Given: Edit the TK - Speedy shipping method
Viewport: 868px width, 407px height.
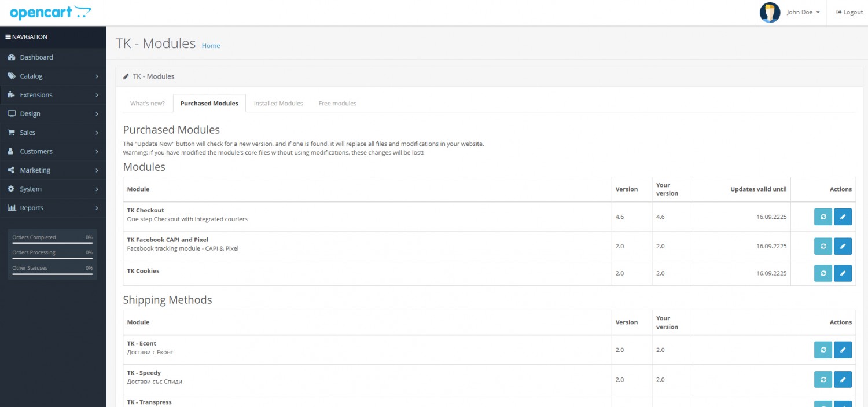Looking at the screenshot, I should point(843,379).
